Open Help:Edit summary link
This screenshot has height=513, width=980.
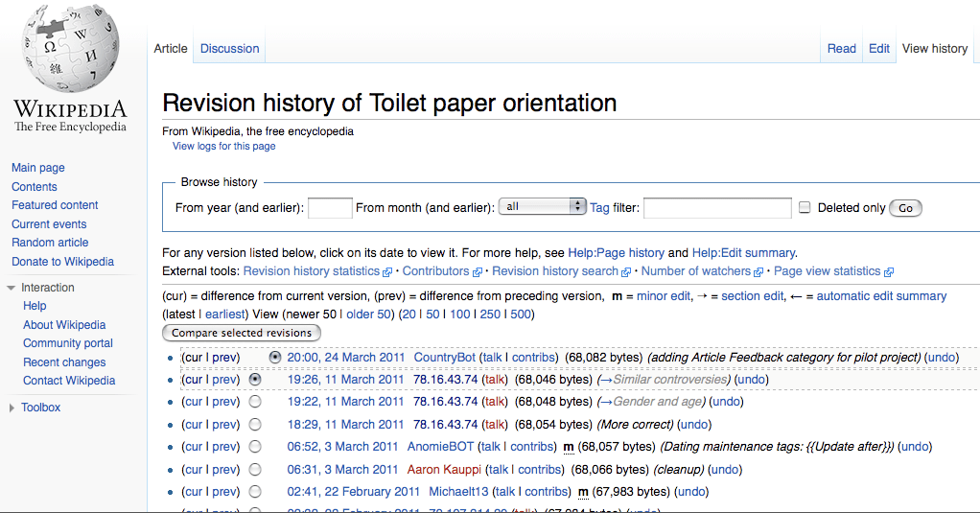743,253
